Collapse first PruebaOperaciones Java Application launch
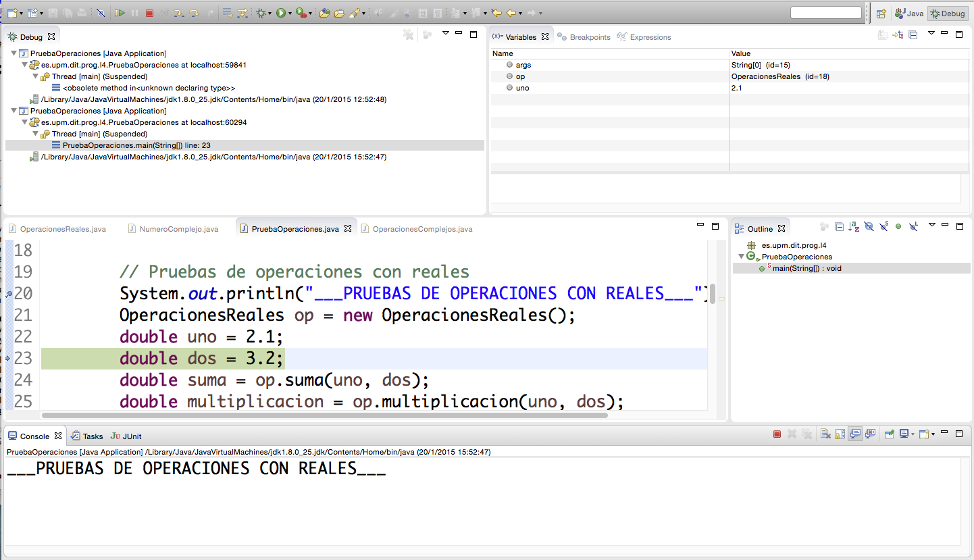 tap(14, 53)
